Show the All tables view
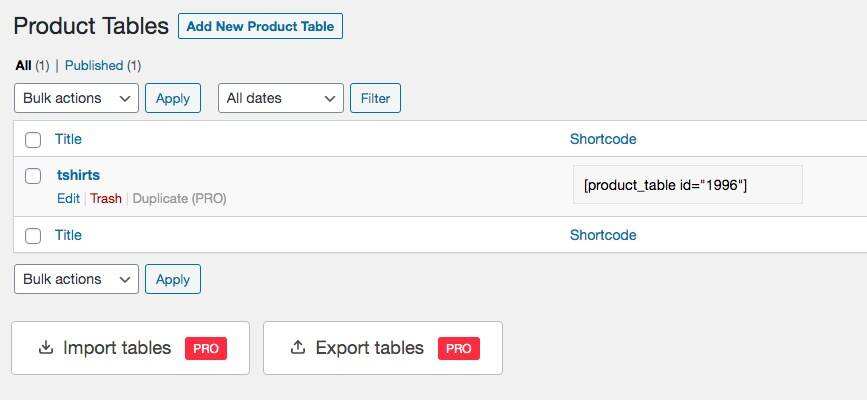867x400 pixels. 23,65
